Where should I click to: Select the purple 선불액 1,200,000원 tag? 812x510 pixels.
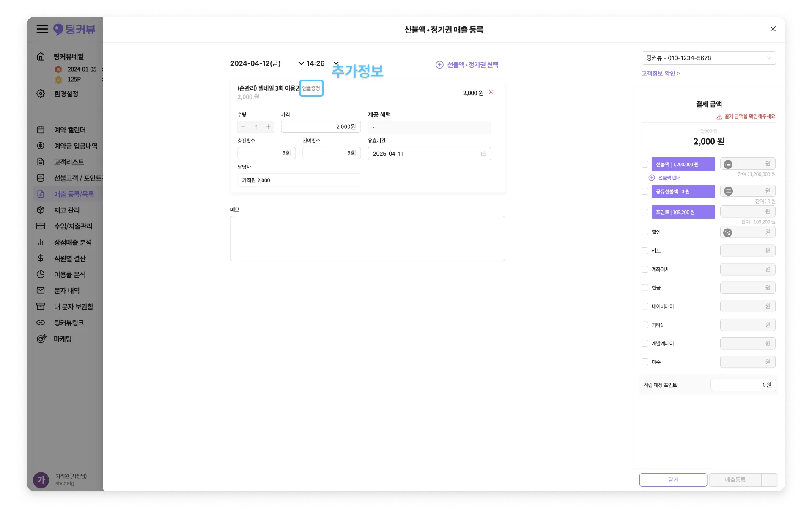pos(683,164)
